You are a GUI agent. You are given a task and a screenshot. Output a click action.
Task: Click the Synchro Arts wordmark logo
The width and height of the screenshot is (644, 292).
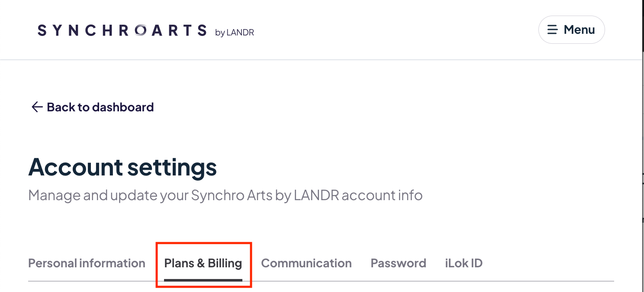click(x=122, y=30)
